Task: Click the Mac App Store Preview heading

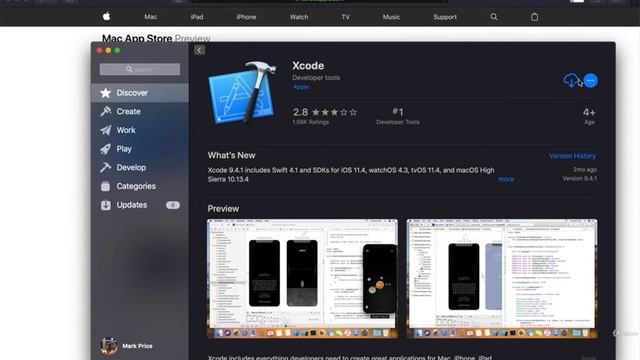Action: click(156, 38)
